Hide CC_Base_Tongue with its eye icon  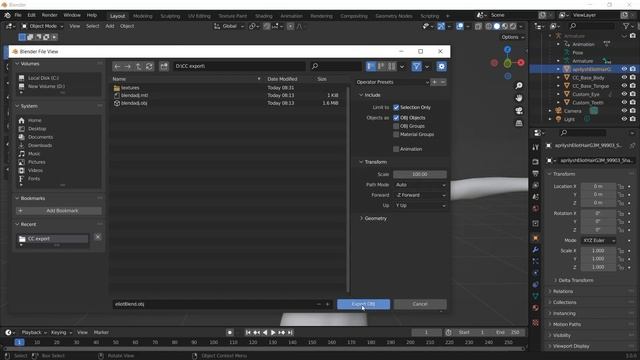[624, 86]
